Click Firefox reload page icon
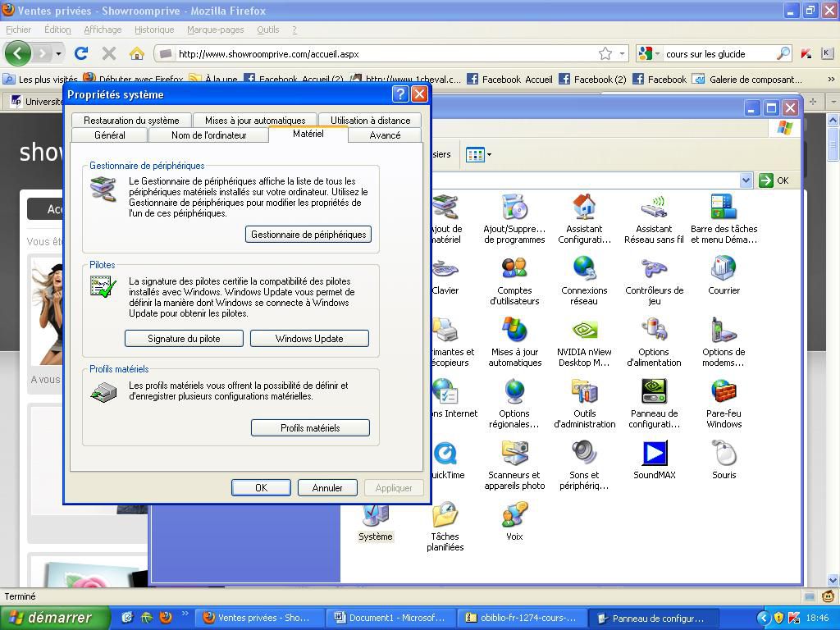 pos(81,53)
